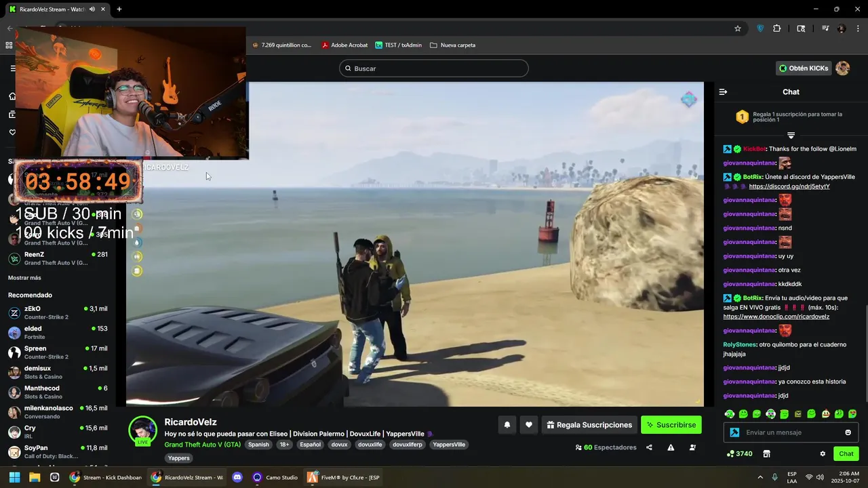Open the emote picker smiley in message box

coord(848,432)
